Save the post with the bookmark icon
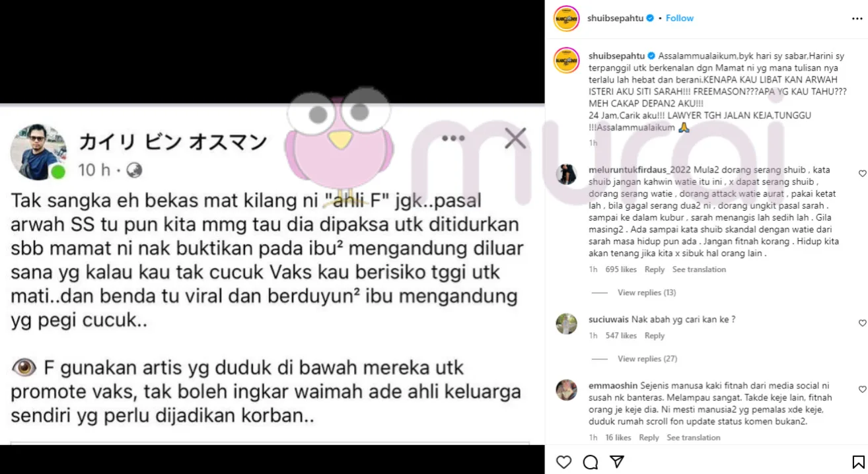The height and width of the screenshot is (474, 868). [858, 461]
